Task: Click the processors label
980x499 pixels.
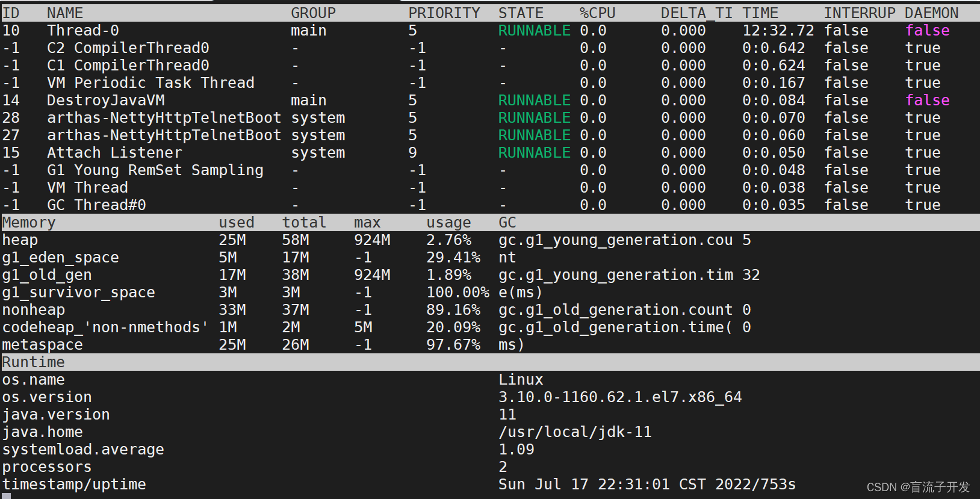Action: 47,466
